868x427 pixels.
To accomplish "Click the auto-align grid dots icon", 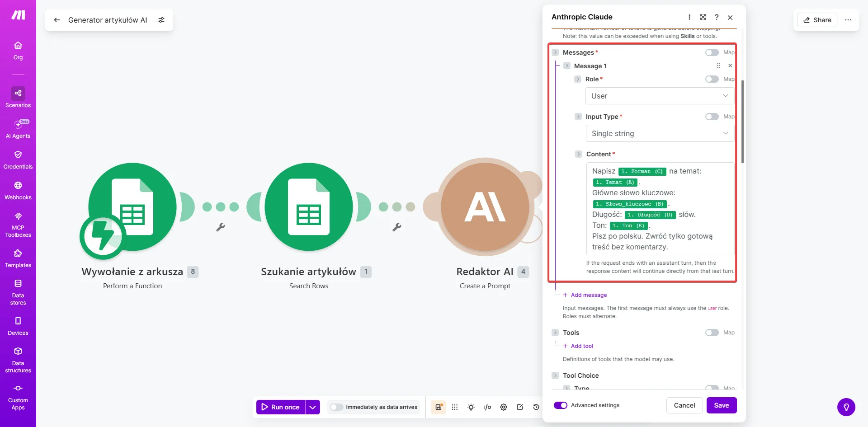I will [455, 407].
